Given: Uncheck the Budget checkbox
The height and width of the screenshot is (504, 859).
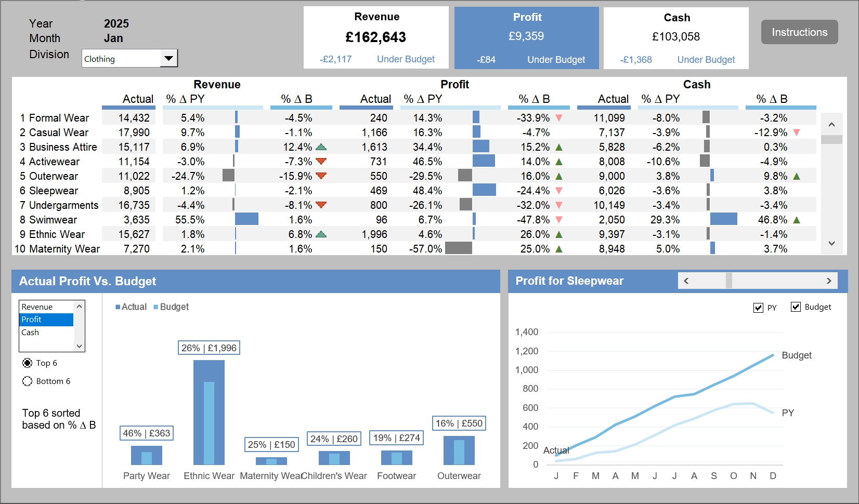Looking at the screenshot, I should point(796,307).
